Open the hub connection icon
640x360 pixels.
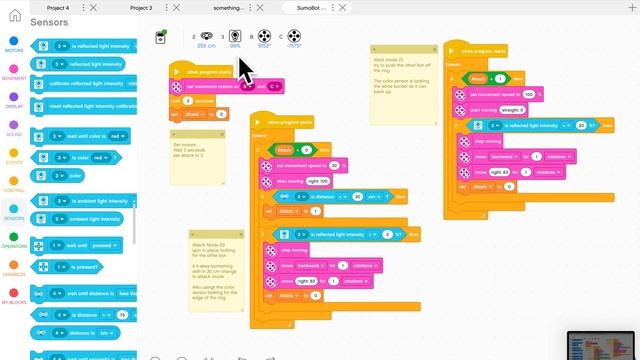[x=161, y=37]
